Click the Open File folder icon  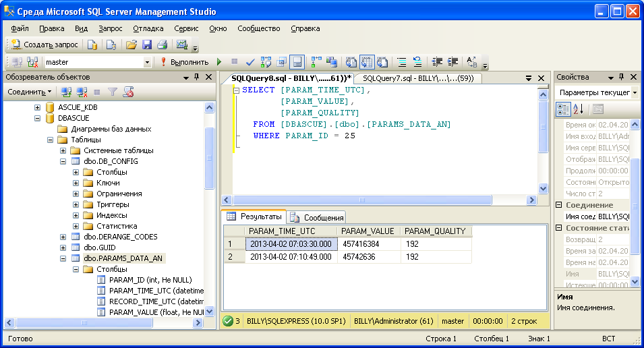click(131, 45)
